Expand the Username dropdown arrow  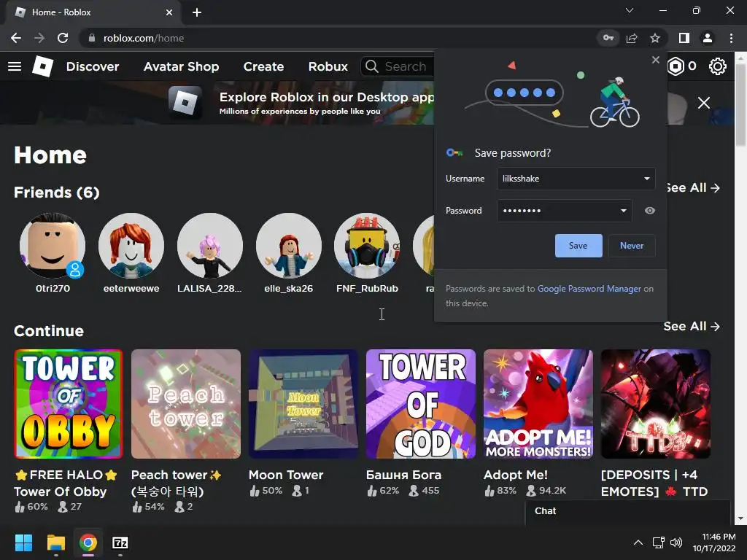coord(646,179)
